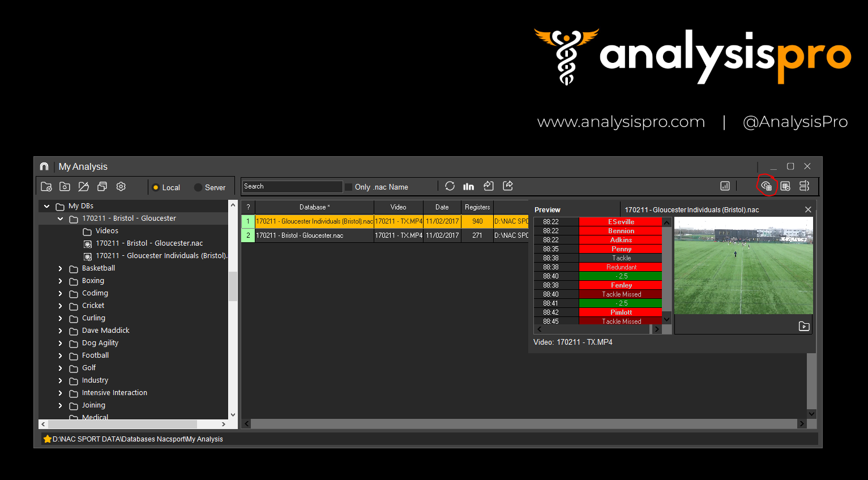Open the dashboard chart icon
The height and width of the screenshot is (480, 868).
(x=725, y=186)
